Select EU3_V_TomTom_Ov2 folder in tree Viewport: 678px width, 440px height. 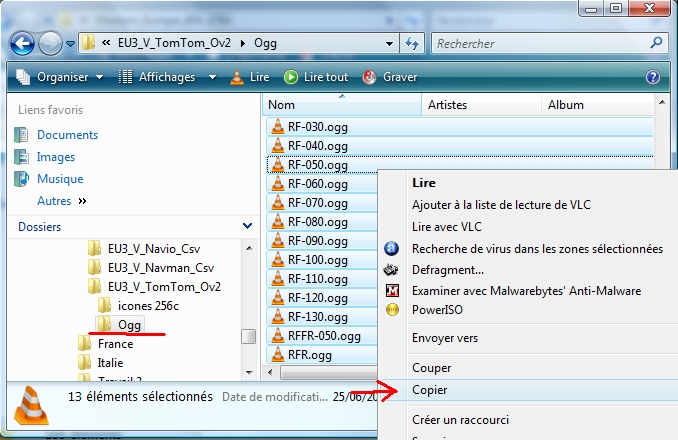(x=164, y=287)
